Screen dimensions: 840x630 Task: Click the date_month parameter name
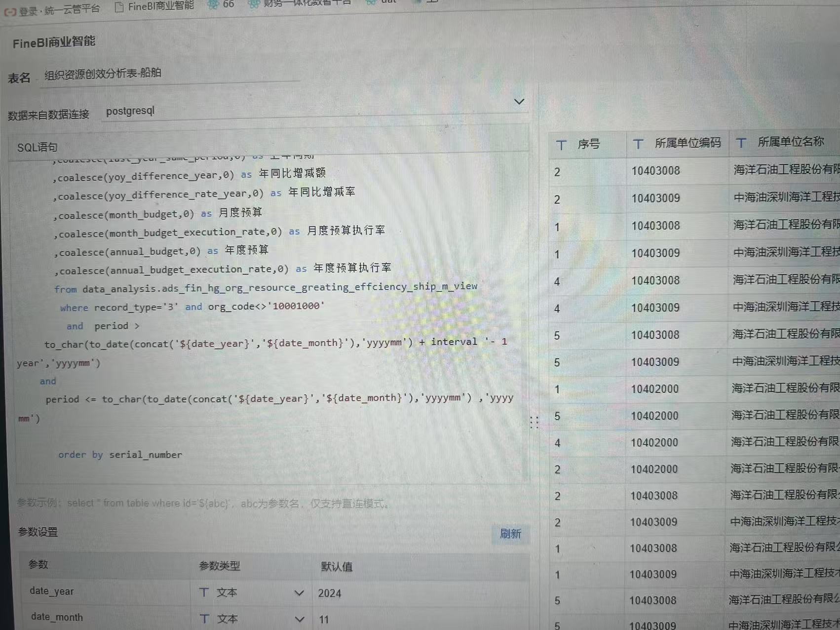pyautogui.click(x=57, y=617)
